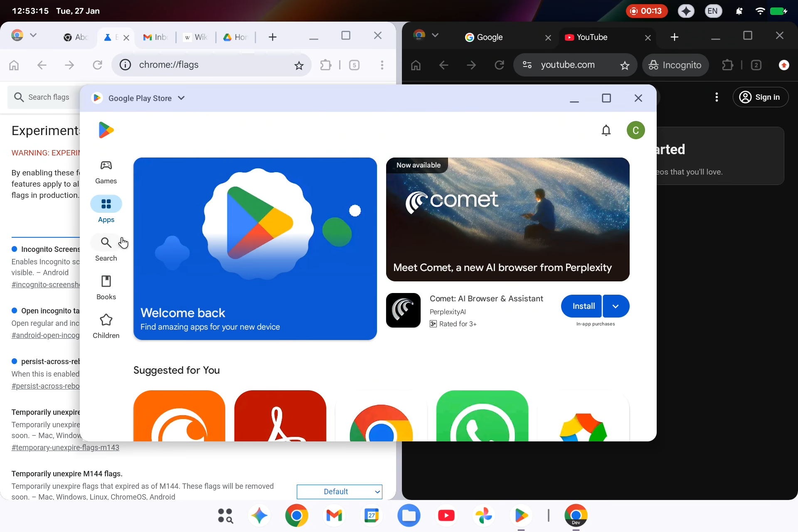
Task: Open the extensions puzzle icon in Chrome toolbar
Action: click(x=326, y=65)
